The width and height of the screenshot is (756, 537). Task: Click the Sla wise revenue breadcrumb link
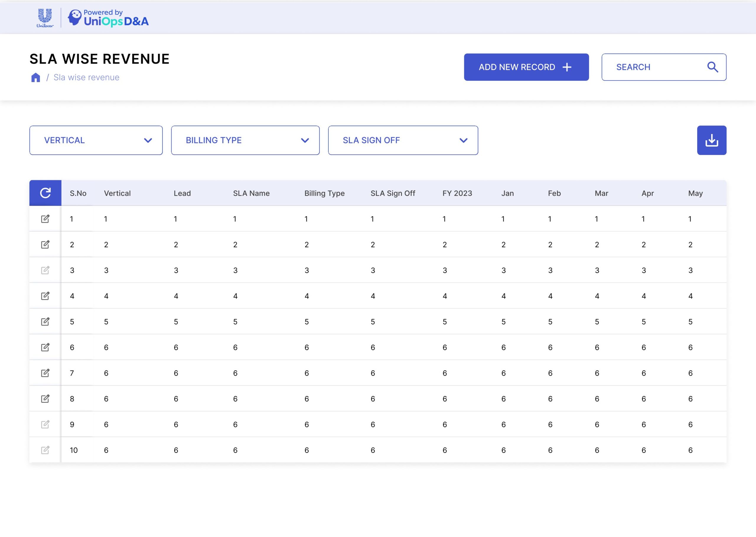(x=86, y=77)
